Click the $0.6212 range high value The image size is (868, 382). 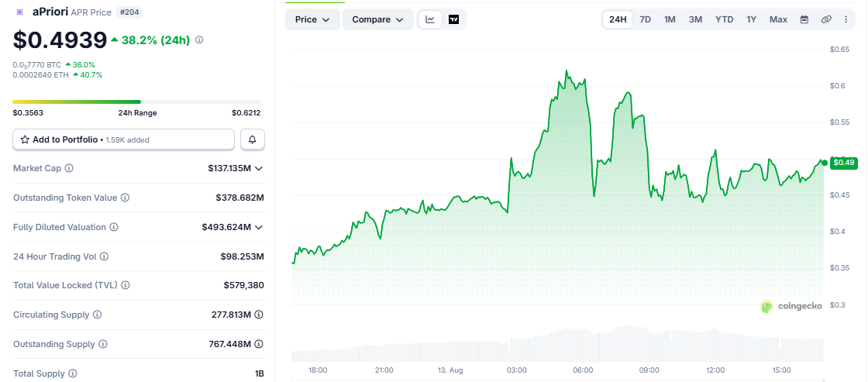pyautogui.click(x=246, y=113)
